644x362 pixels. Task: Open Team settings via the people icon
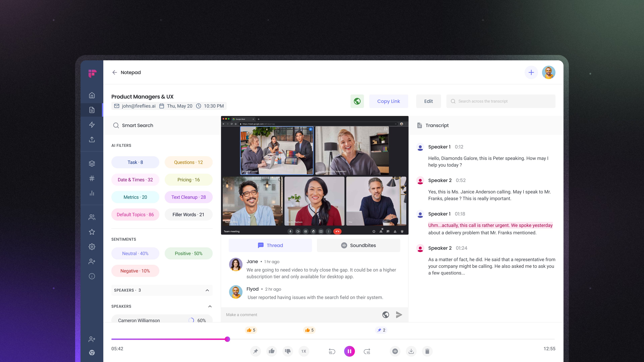(92, 217)
